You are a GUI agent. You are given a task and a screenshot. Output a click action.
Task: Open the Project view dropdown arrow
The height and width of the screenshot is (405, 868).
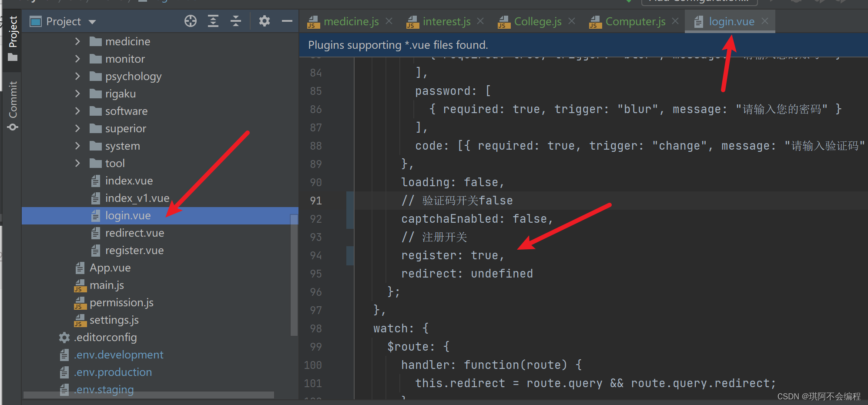pos(92,22)
